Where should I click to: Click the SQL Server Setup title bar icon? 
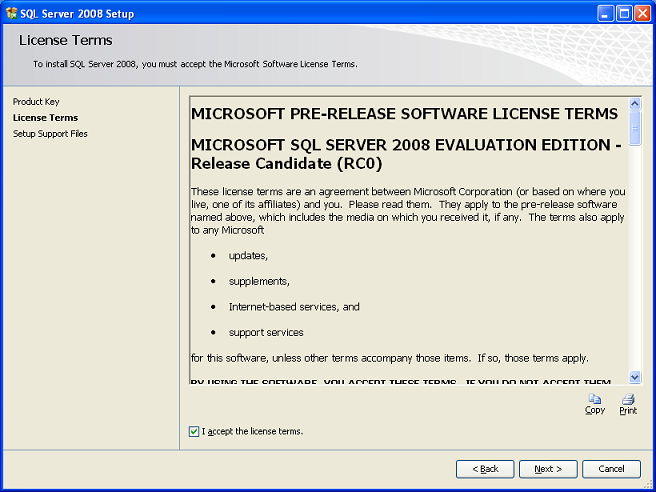12,14
